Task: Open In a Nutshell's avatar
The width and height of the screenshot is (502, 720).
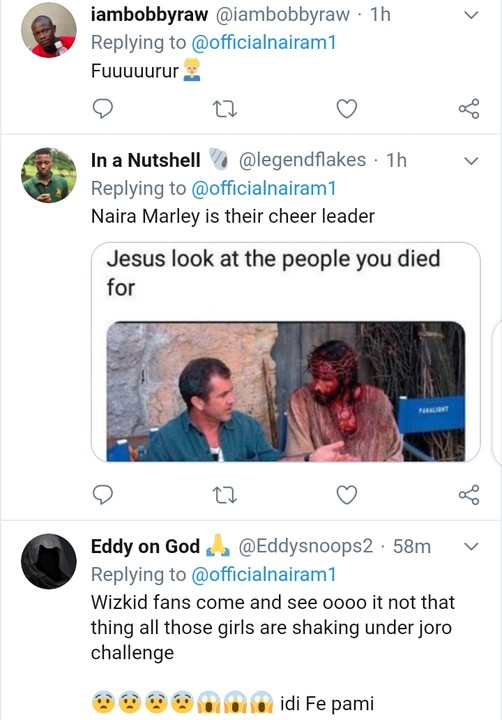Action: [48, 175]
